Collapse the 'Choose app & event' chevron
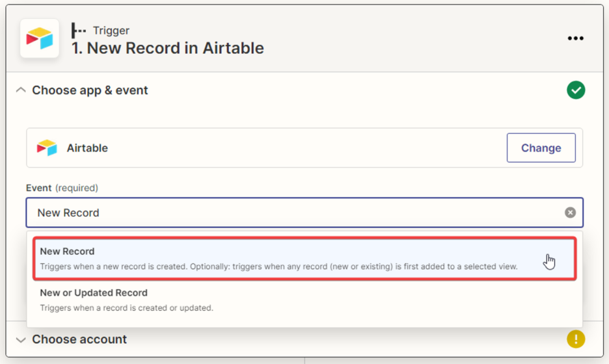 coord(21,90)
